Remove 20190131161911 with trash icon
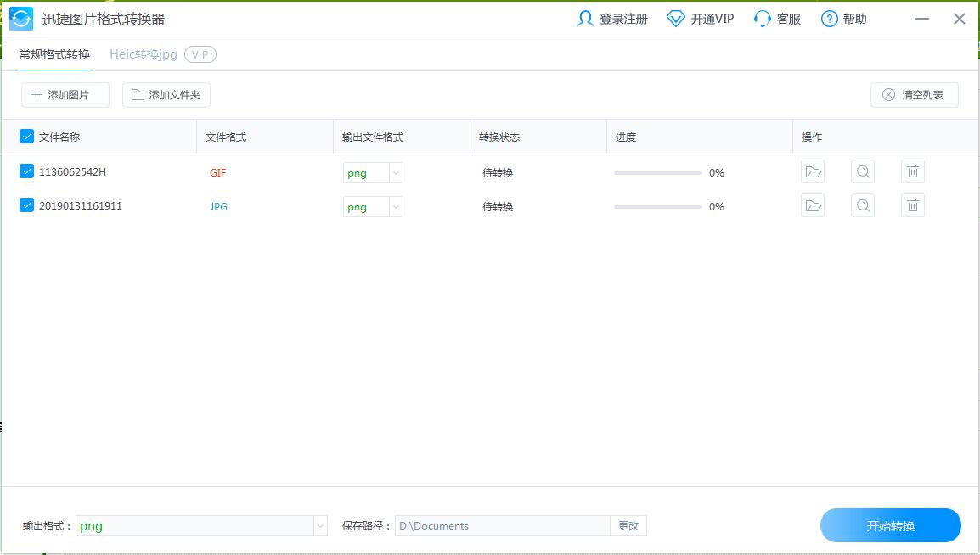The height and width of the screenshot is (555, 980). [913, 205]
